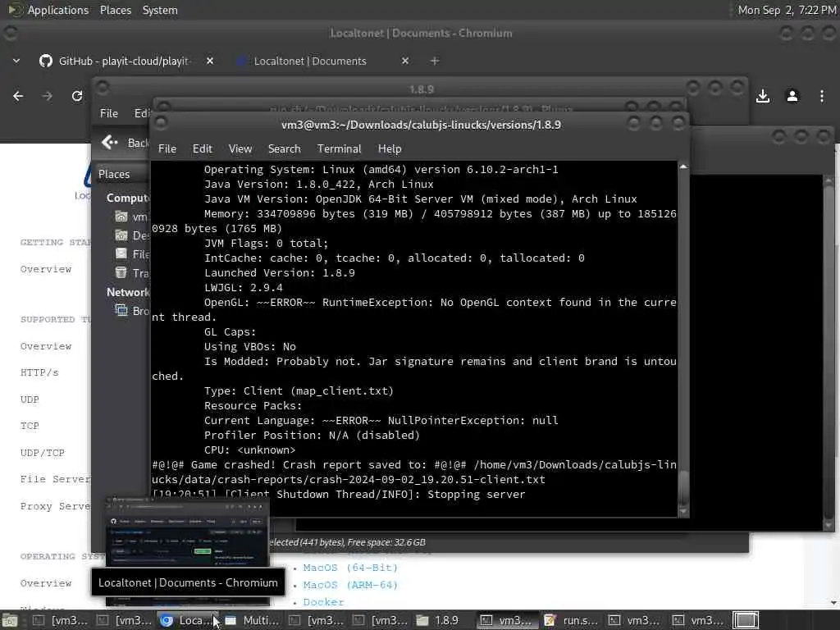Click status bar text 'Free space: 32.6 GB'
Image resolution: width=840 pixels, height=630 pixels.
tap(386, 543)
